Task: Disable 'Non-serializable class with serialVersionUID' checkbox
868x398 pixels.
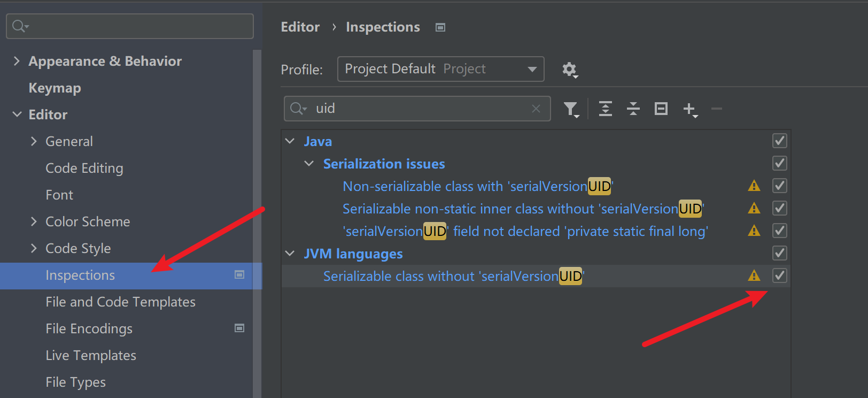Action: tap(780, 186)
